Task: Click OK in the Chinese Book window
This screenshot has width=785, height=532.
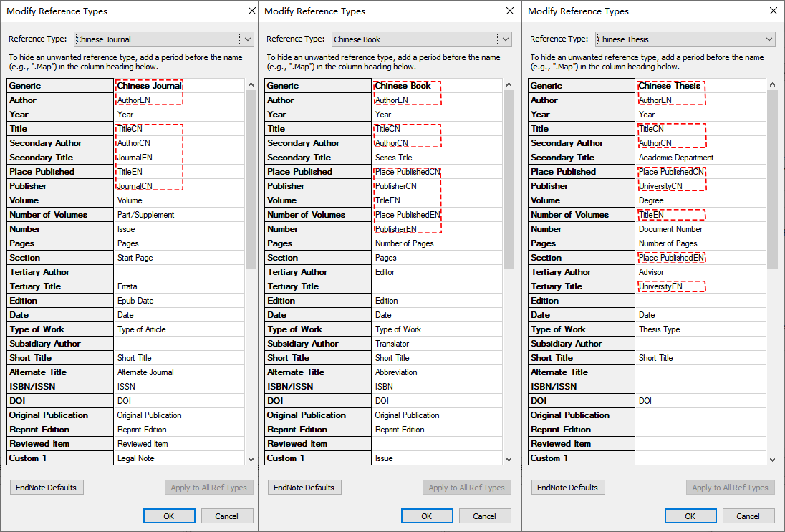Action: click(427, 516)
